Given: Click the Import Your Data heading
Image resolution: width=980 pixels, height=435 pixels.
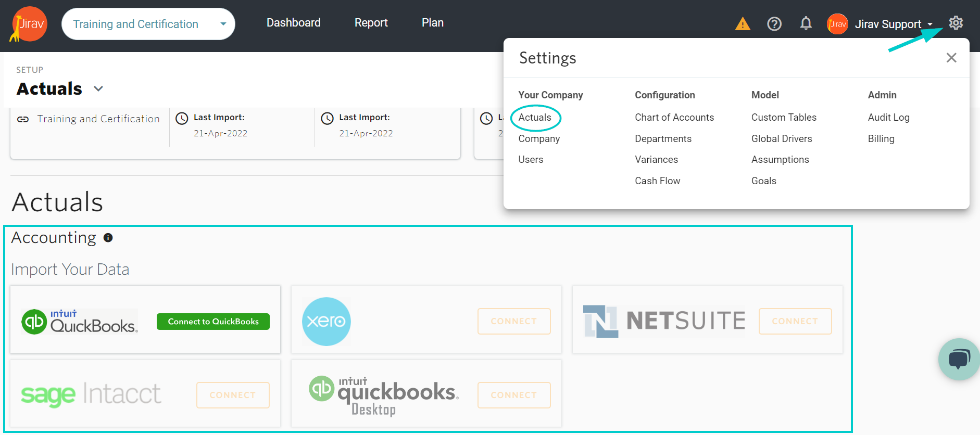Looking at the screenshot, I should coord(70,270).
